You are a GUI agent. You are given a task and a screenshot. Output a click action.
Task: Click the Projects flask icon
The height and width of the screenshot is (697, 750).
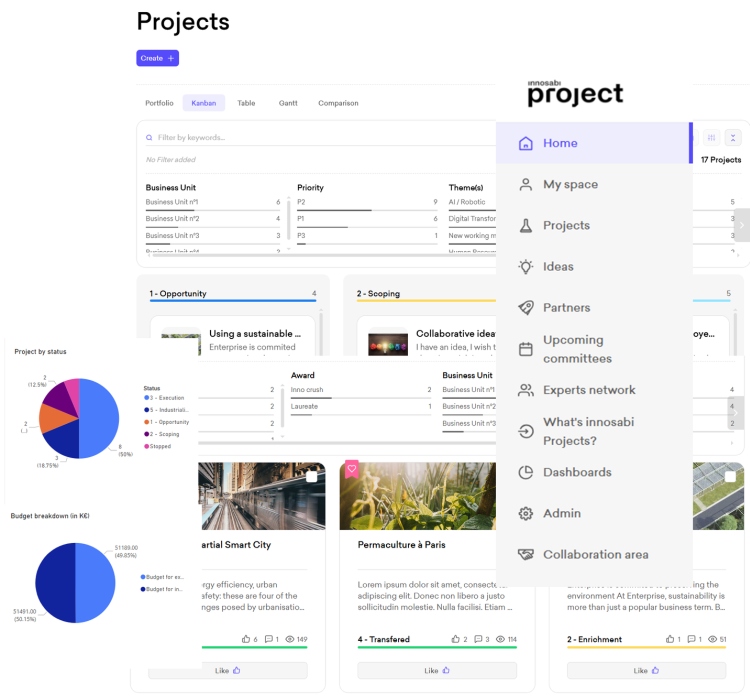(525, 226)
